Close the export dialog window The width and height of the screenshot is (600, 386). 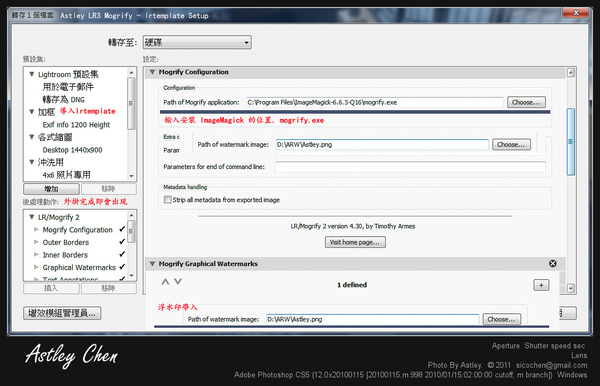(x=576, y=13)
